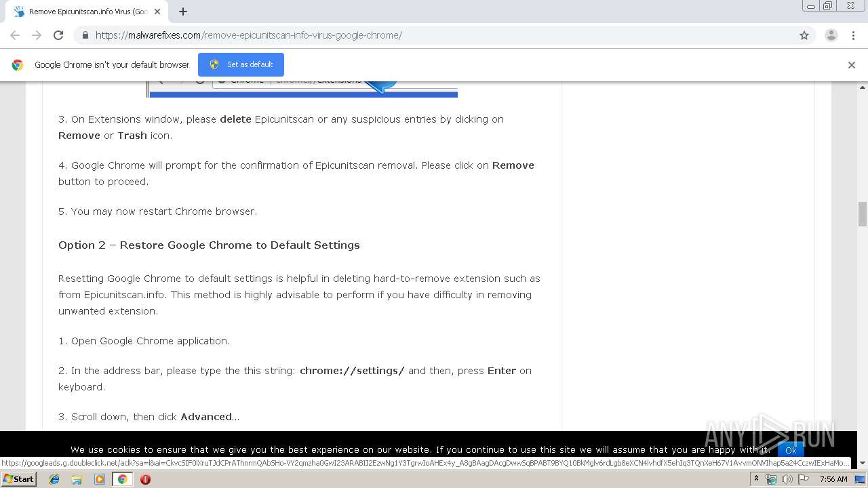Screen dimensions: 868x488
Task: Open Windows Explorer folder from taskbar
Action: pyautogui.click(x=77, y=479)
